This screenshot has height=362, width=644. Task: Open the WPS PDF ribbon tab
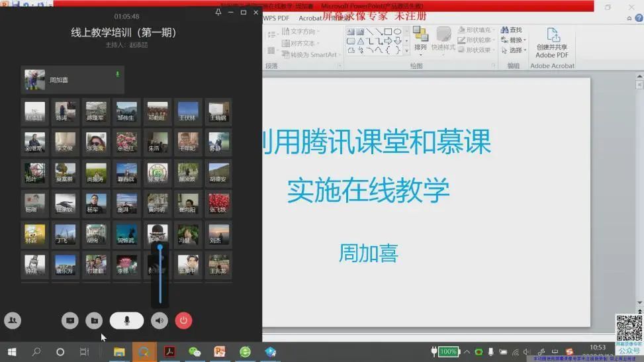pyautogui.click(x=276, y=18)
